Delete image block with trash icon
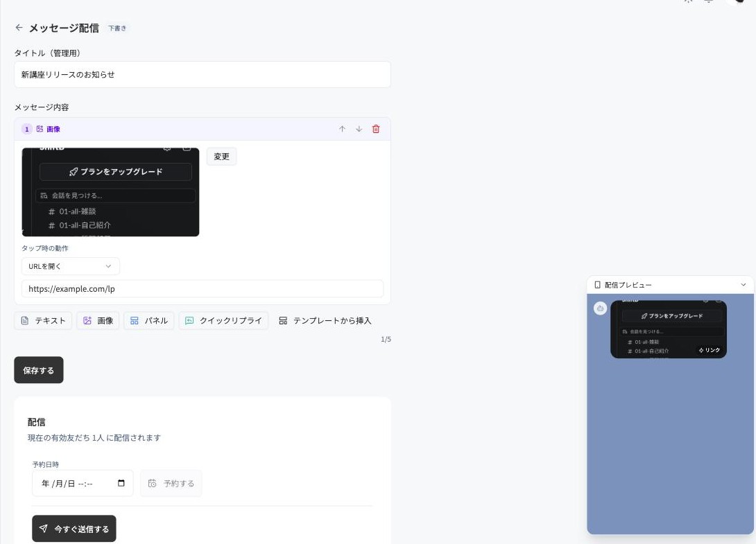Viewport: 756px width, 544px height. tap(376, 129)
